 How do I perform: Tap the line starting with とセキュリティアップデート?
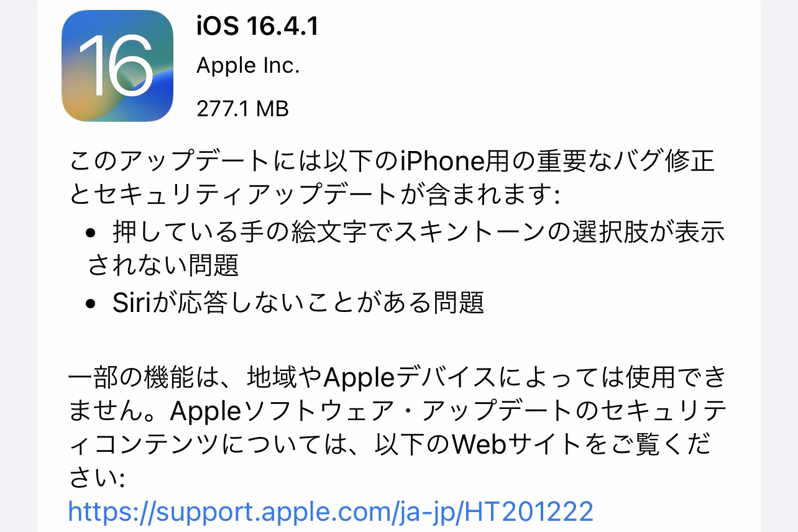314,196
